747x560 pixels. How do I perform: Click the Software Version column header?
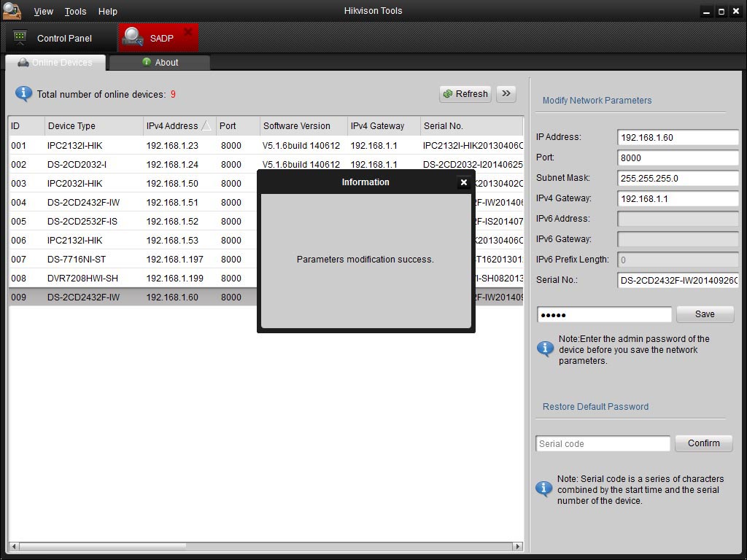coord(303,125)
